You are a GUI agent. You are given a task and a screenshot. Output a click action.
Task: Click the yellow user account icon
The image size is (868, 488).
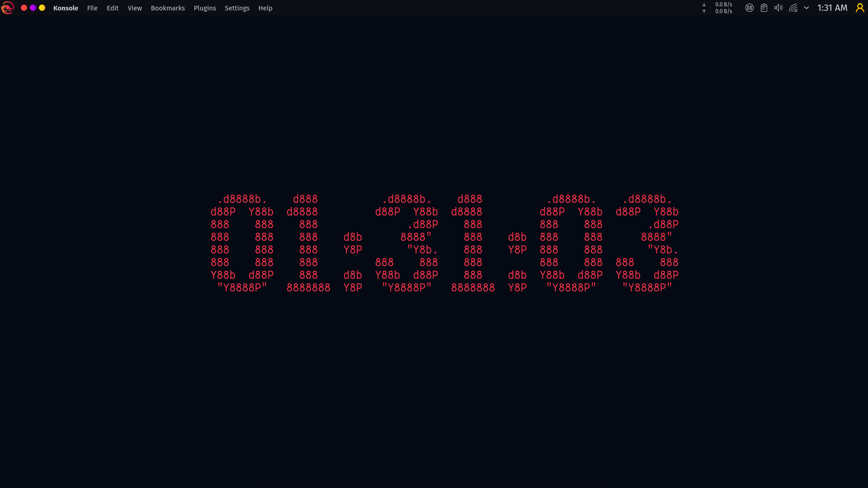[859, 8]
